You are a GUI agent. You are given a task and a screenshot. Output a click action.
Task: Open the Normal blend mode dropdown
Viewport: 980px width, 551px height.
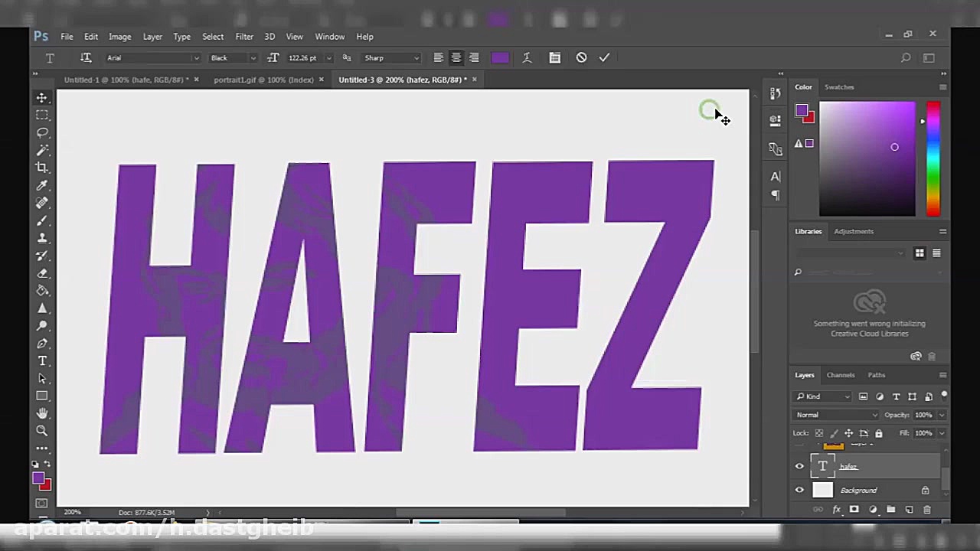tap(836, 415)
